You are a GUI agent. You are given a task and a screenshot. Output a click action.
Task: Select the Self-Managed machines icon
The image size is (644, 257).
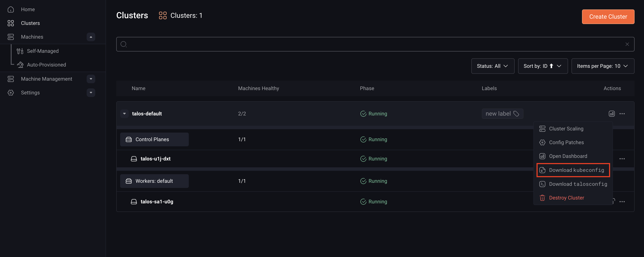(x=20, y=51)
